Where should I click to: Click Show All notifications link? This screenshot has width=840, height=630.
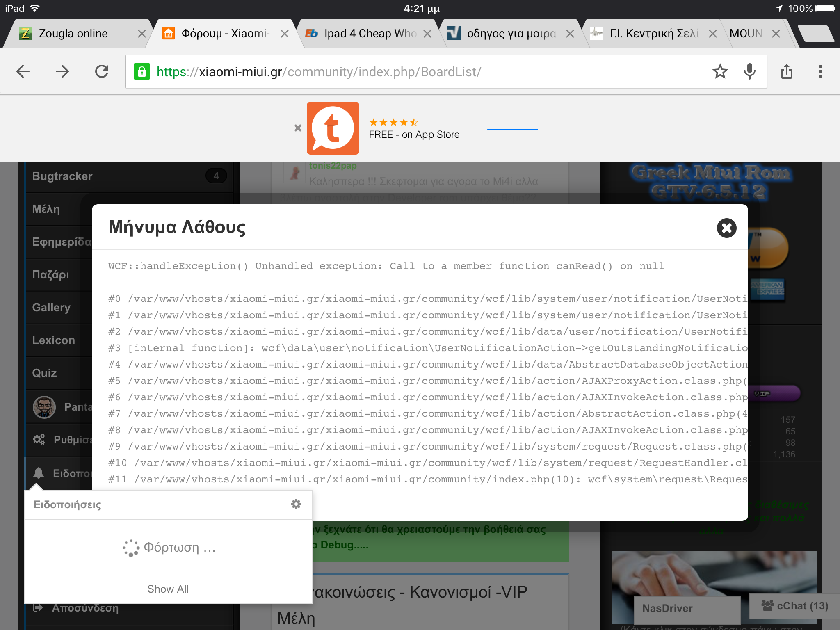click(x=168, y=589)
